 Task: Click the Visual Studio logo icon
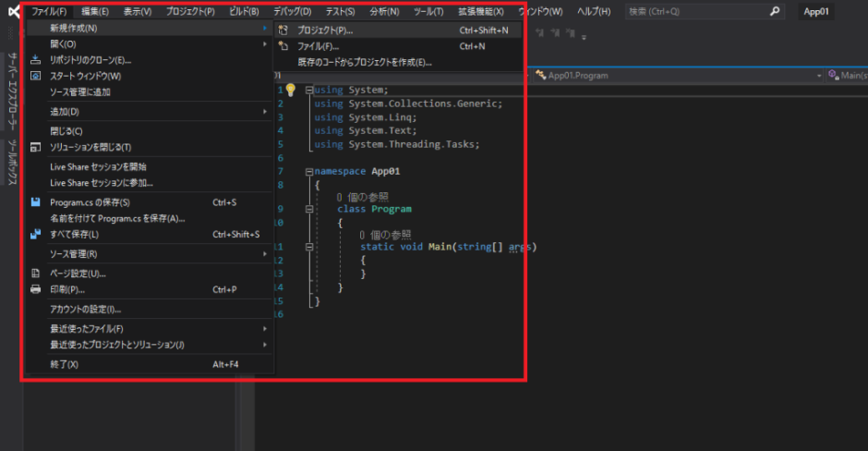click(12, 11)
